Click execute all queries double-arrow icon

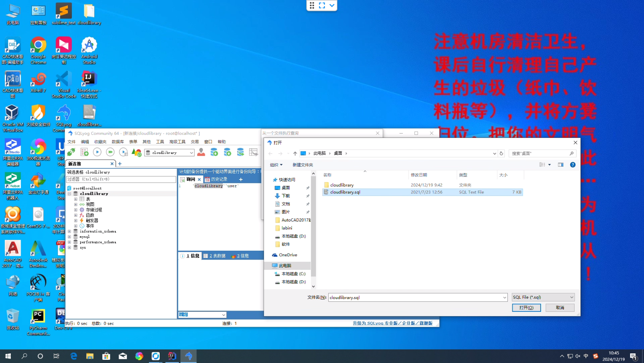point(110,152)
